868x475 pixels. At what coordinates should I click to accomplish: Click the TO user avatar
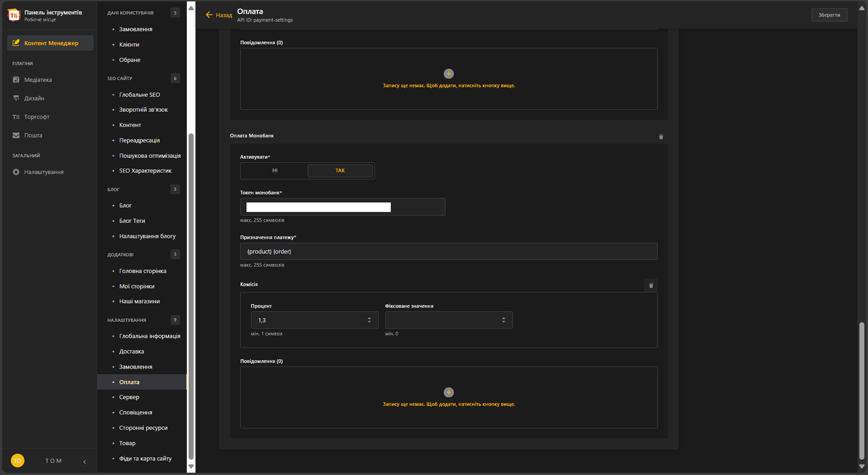(18, 461)
